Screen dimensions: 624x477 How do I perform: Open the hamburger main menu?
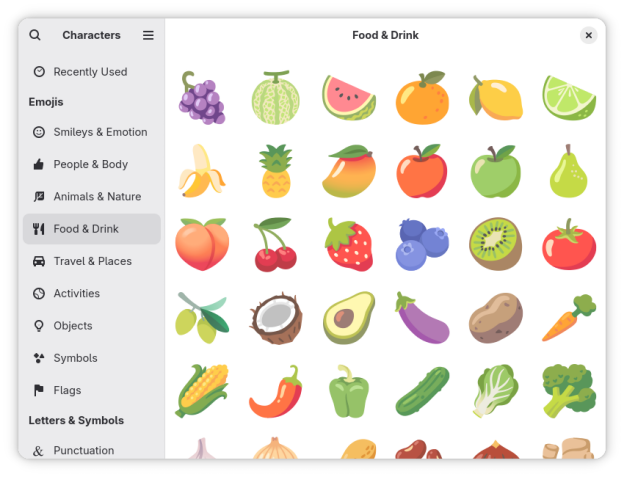pos(148,35)
